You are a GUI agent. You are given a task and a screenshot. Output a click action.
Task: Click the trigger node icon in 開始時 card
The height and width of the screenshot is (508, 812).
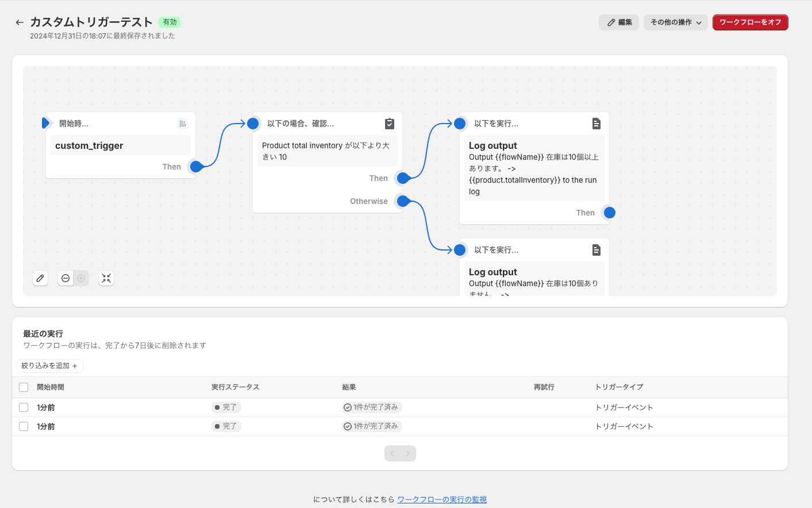[x=183, y=124]
